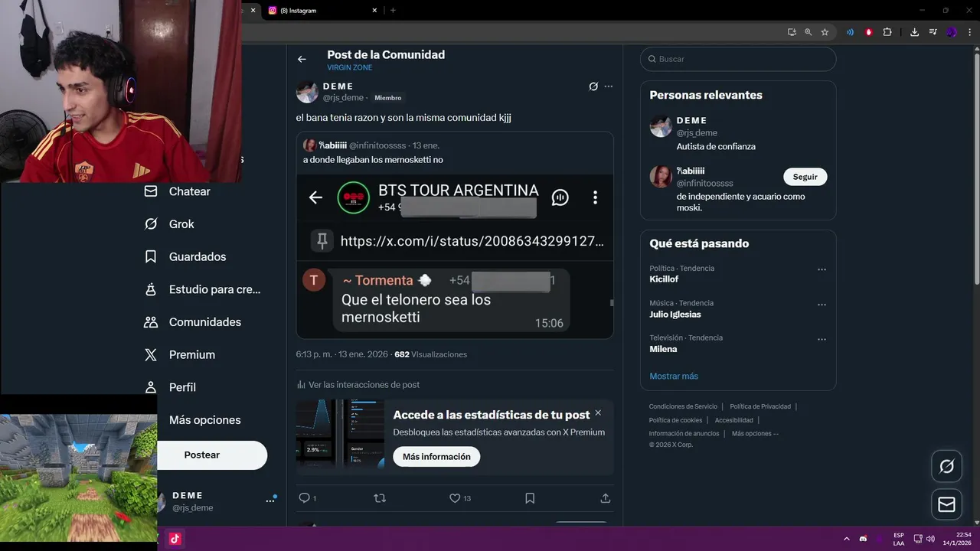The height and width of the screenshot is (551, 980).
Task: Like the post with the heart icon
Action: 455,498
